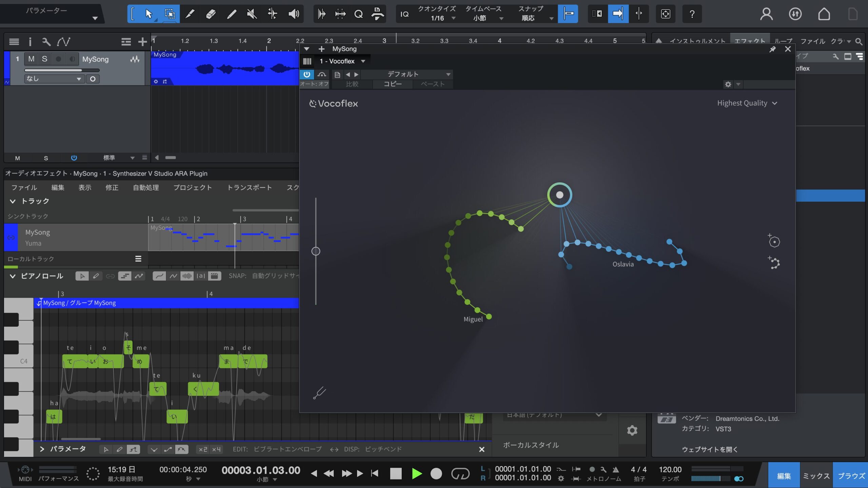This screenshot has height=488, width=868.
Task: Toggle monitoring on the MySong track
Action: click(x=72, y=59)
